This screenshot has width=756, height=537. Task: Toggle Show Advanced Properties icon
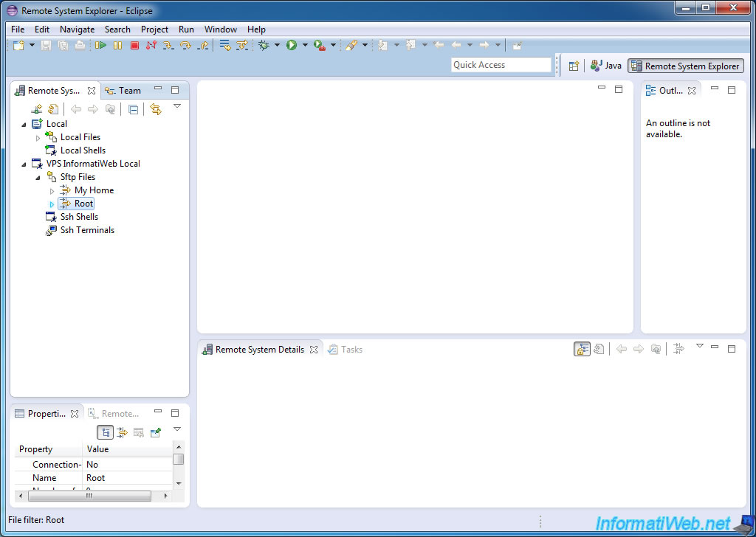123,432
